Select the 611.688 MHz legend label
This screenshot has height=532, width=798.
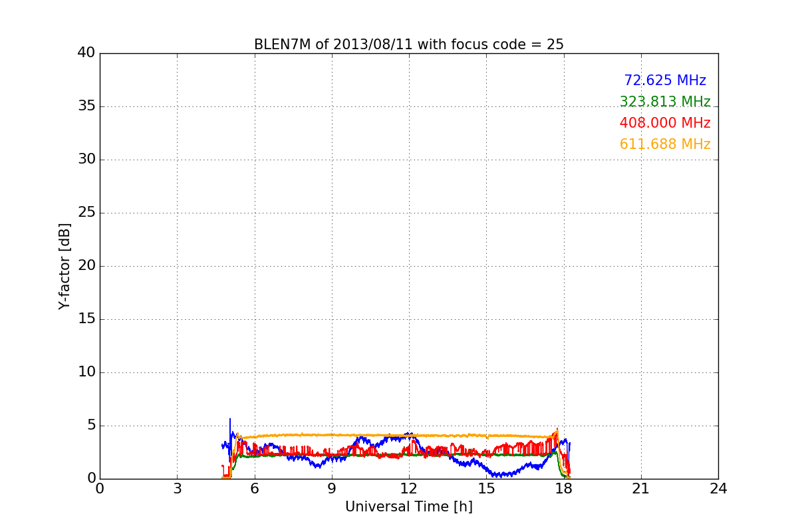[665, 144]
